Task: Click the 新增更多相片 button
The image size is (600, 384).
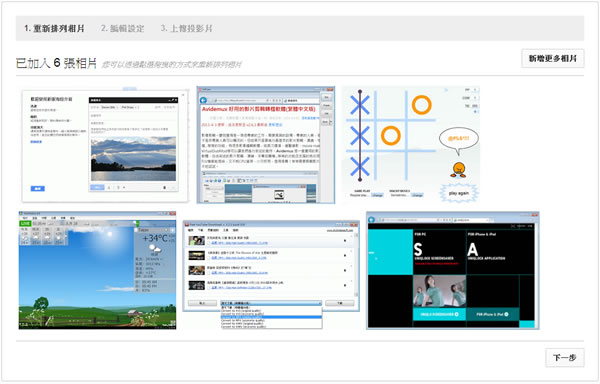Action: pos(553,59)
